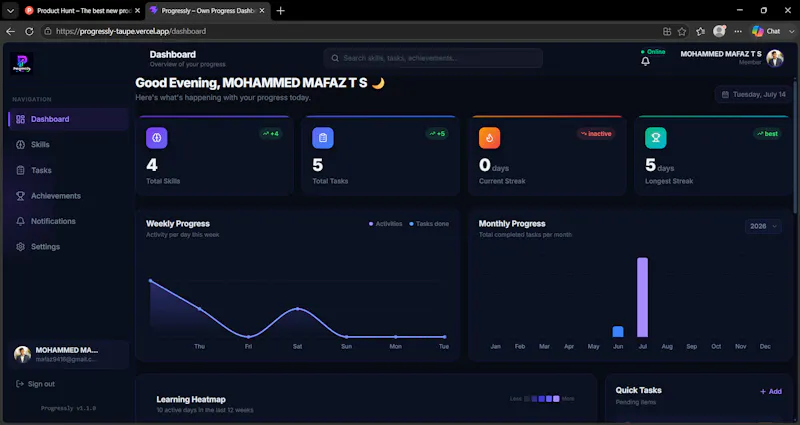Viewport: 800px width, 425px height.
Task: Open a new browser tab
Action: pos(281,10)
